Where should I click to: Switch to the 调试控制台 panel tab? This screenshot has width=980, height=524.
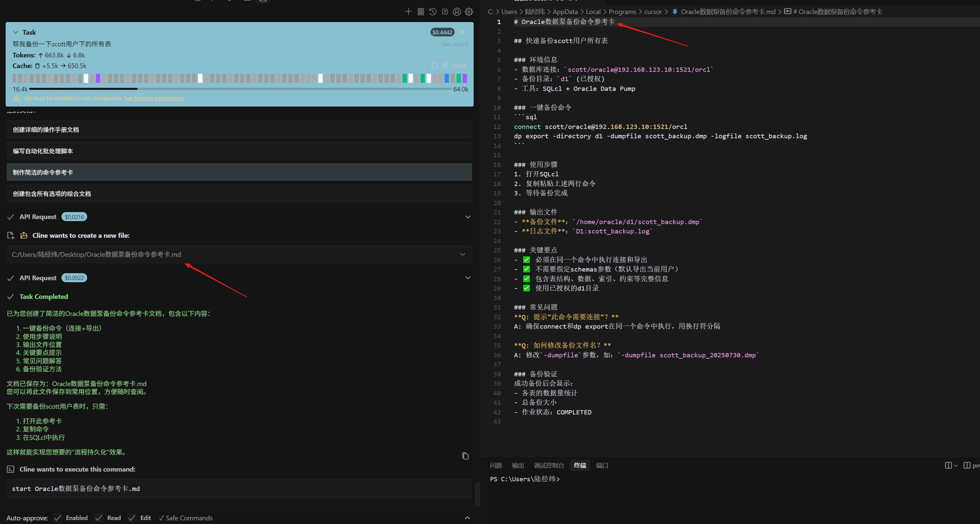pyautogui.click(x=549, y=466)
